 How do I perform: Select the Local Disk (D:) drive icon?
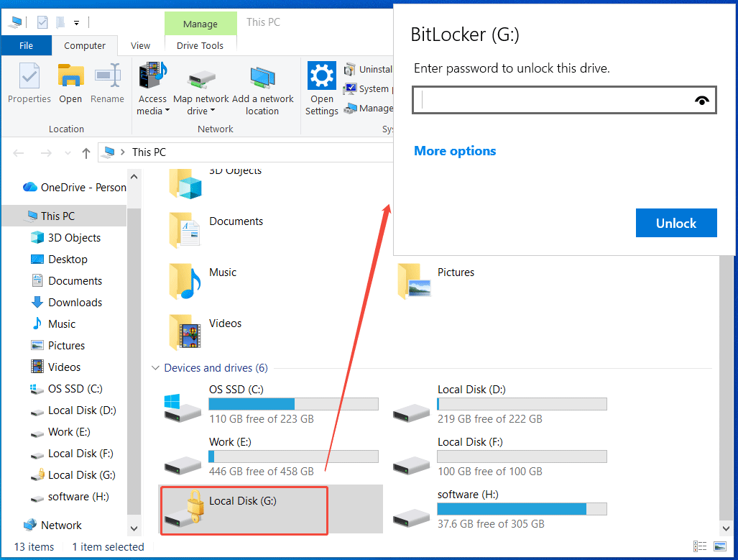point(411,412)
